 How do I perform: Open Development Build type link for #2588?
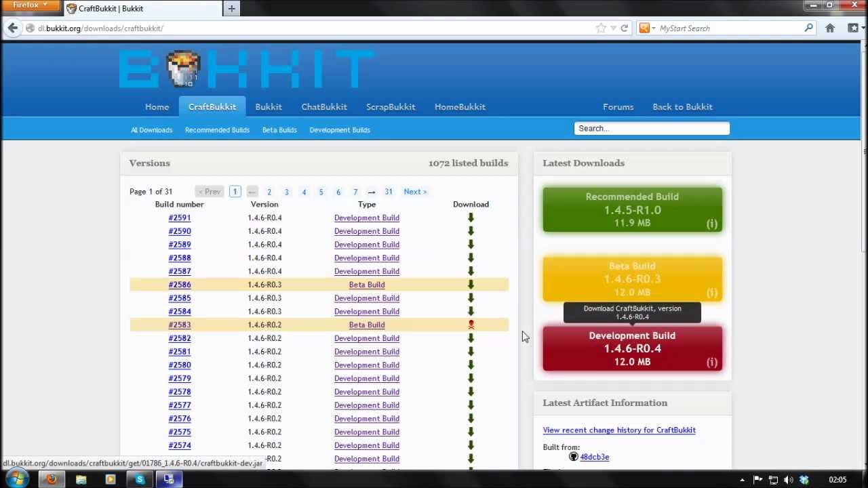(367, 258)
